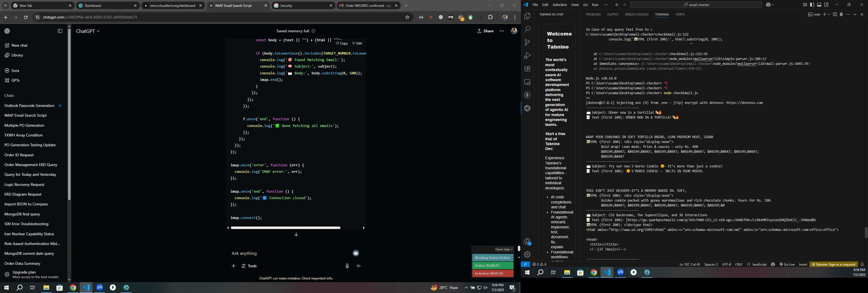Image resolution: width=868 pixels, height=293 pixels.
Task: Click the email-checker command center search box
Action: click(x=696, y=5)
